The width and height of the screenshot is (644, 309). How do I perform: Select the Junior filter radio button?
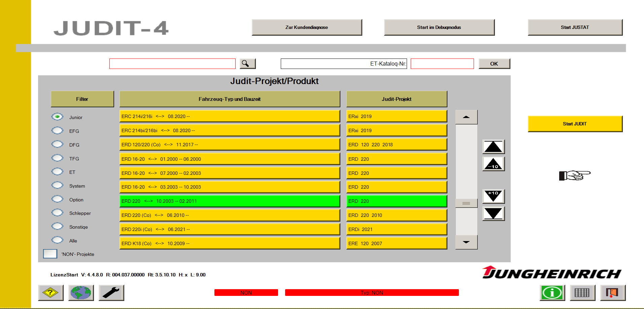click(57, 117)
